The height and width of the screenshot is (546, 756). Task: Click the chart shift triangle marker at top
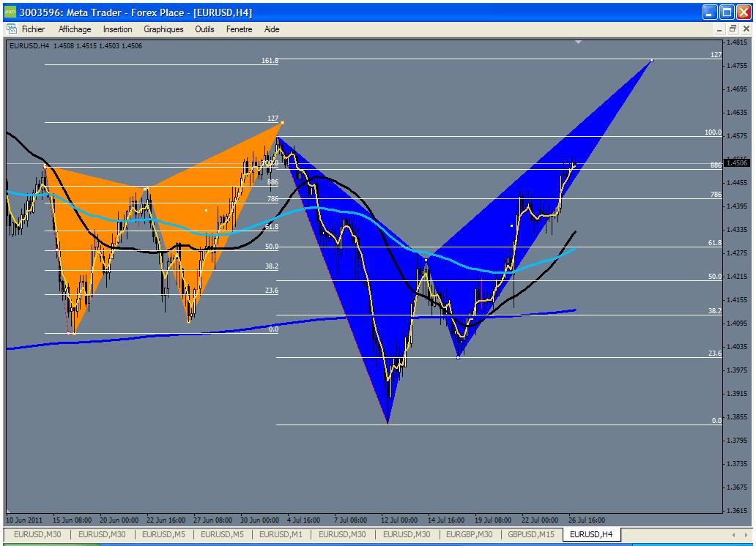pyautogui.click(x=578, y=42)
